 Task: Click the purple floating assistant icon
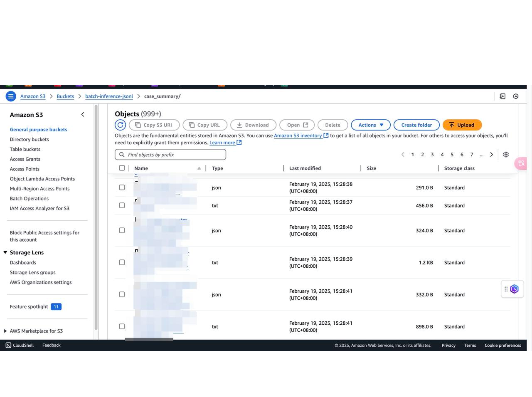pos(514,289)
